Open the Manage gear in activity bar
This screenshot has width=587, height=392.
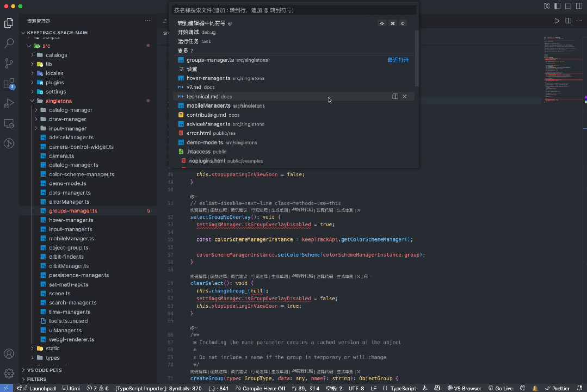coord(9,373)
